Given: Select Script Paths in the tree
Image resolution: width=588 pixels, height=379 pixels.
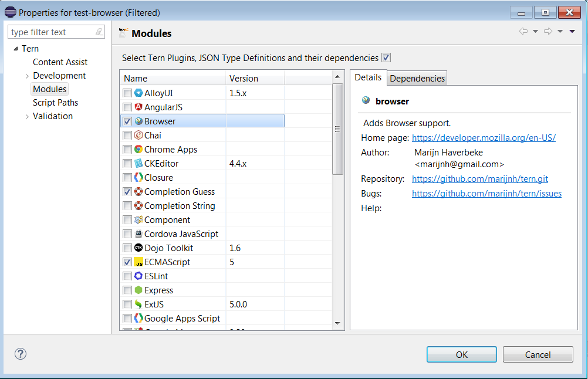Looking at the screenshot, I should click(55, 103).
